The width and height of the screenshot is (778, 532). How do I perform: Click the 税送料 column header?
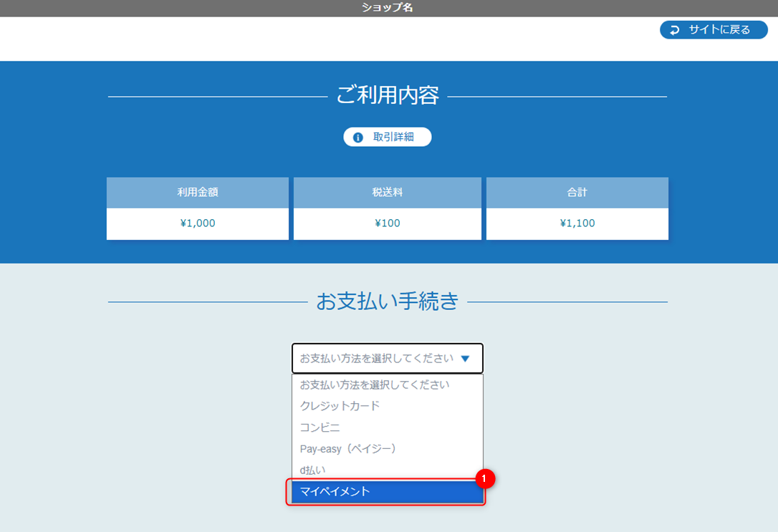coord(387,192)
